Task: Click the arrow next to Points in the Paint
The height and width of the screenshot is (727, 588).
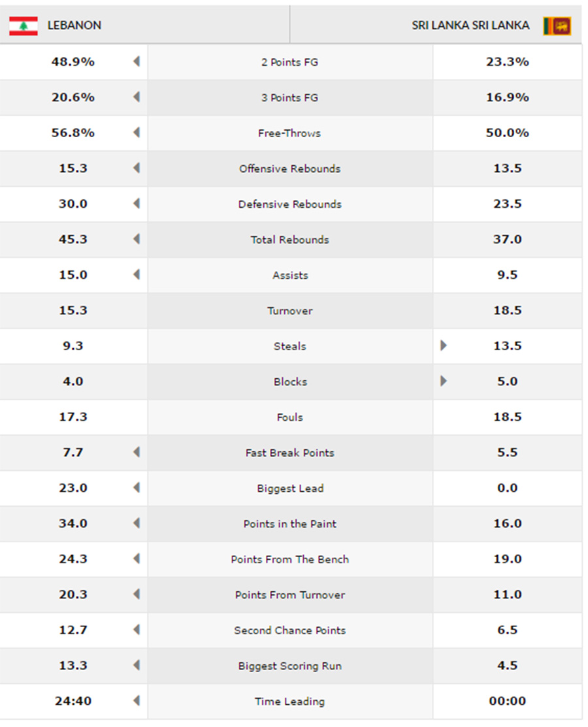Action: (137, 523)
